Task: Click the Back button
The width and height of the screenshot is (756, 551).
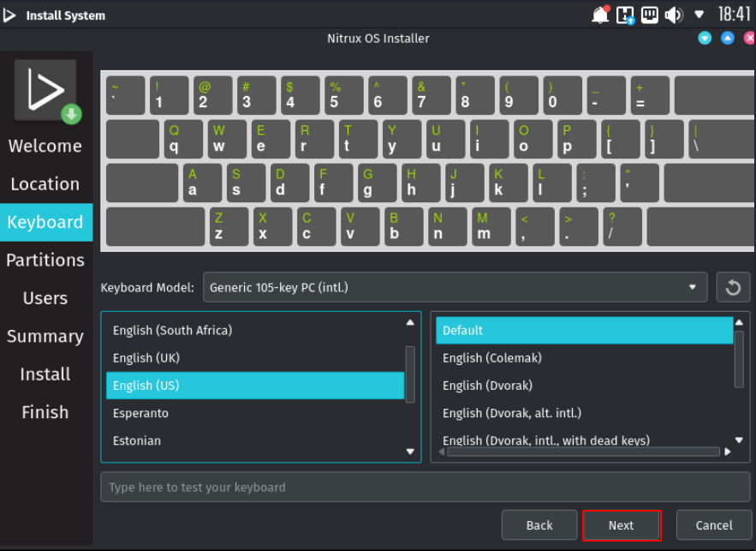Action: pyautogui.click(x=539, y=525)
